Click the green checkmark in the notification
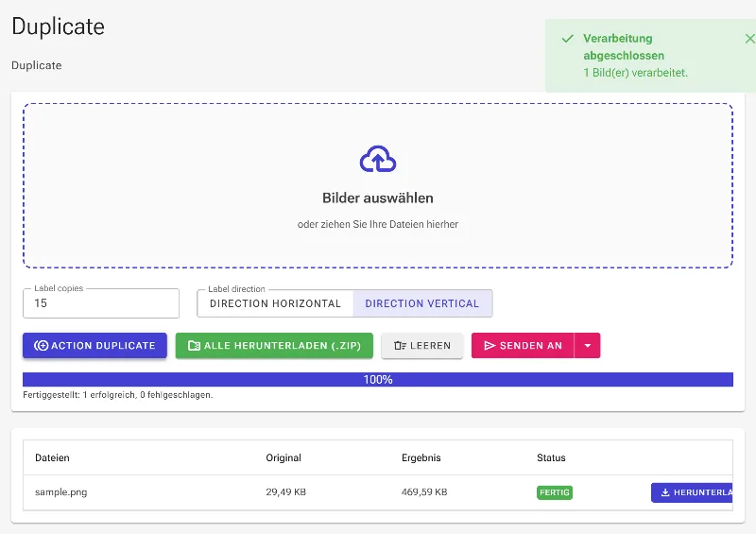The width and height of the screenshot is (756, 534). [x=568, y=39]
